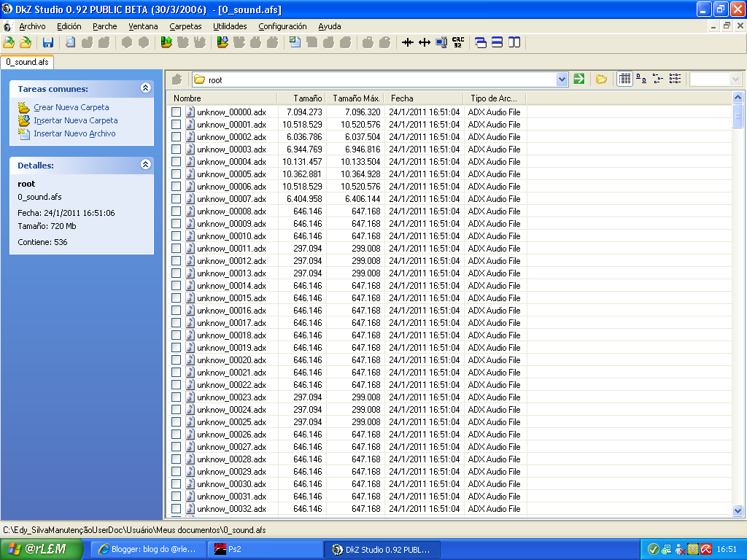Check the box for unknow_00020.adx
The image size is (747, 560).
[177, 359]
